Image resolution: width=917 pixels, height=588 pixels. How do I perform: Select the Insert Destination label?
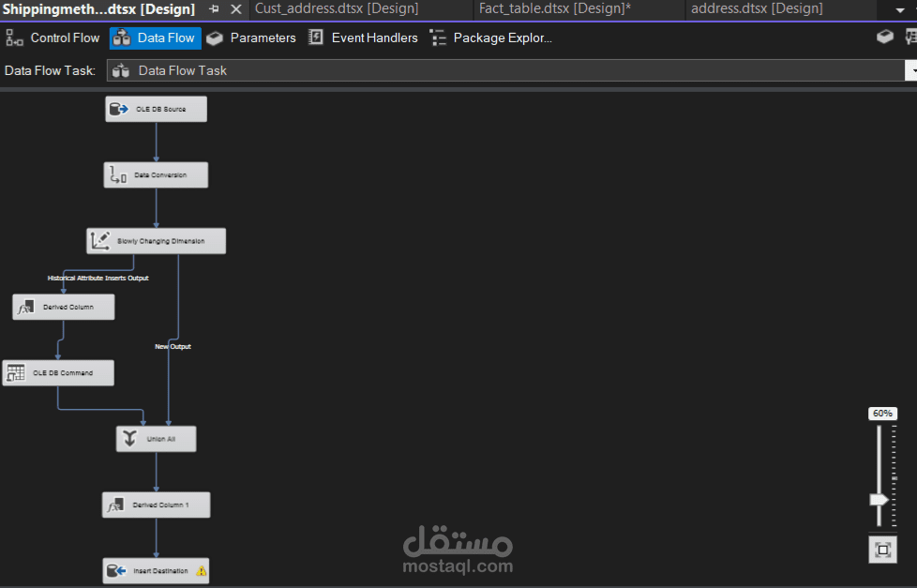click(161, 570)
